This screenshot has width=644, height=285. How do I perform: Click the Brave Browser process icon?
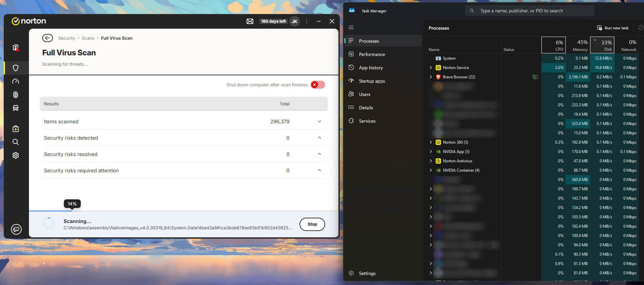(438, 77)
